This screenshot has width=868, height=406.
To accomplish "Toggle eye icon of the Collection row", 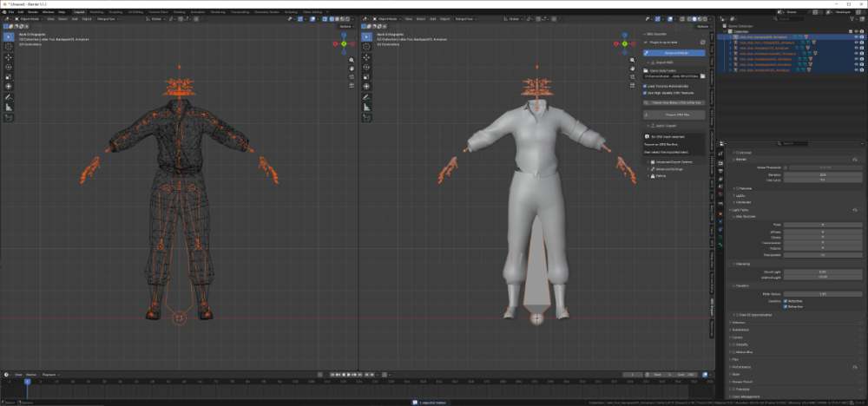I will 856,31.
